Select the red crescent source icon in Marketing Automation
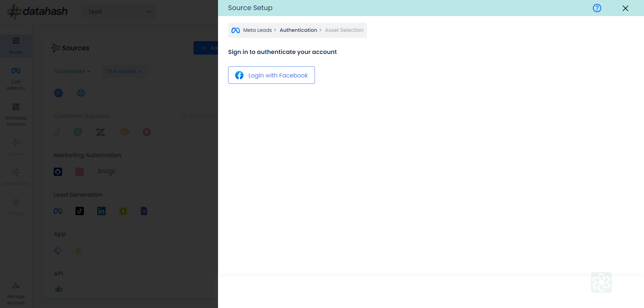The width and height of the screenshot is (644, 308). [x=79, y=172]
